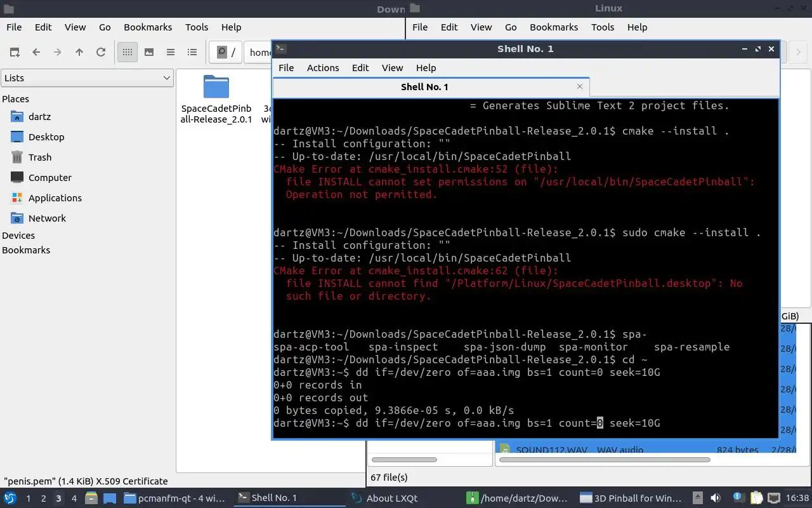Go forward in the left file manager
The width and height of the screenshot is (812, 508).
[58, 52]
